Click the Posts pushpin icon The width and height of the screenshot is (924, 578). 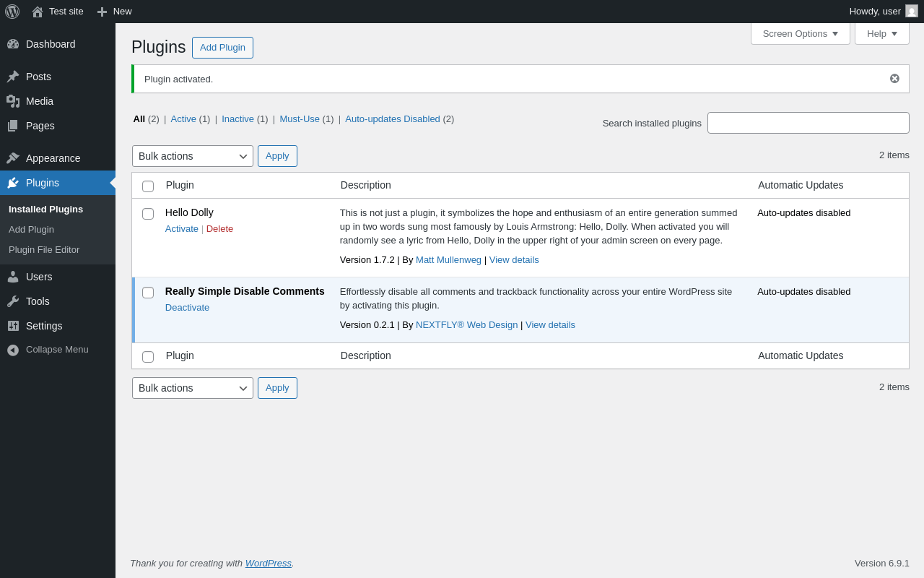[13, 77]
